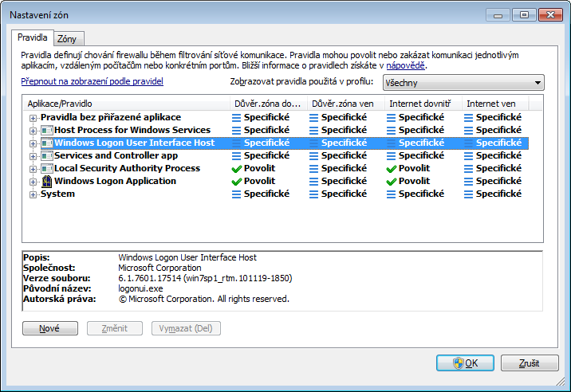Click the Microsoft Corporation company value
This screenshot has width=571, height=392.
tap(159, 268)
